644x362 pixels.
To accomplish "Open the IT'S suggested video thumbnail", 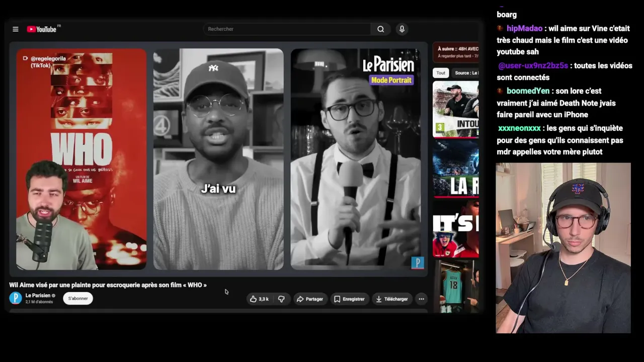I will (x=456, y=229).
